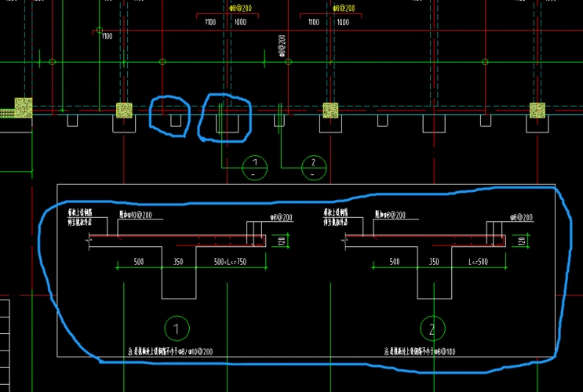
Task: Select the large circled 1 detail label
Action: pyautogui.click(x=177, y=327)
